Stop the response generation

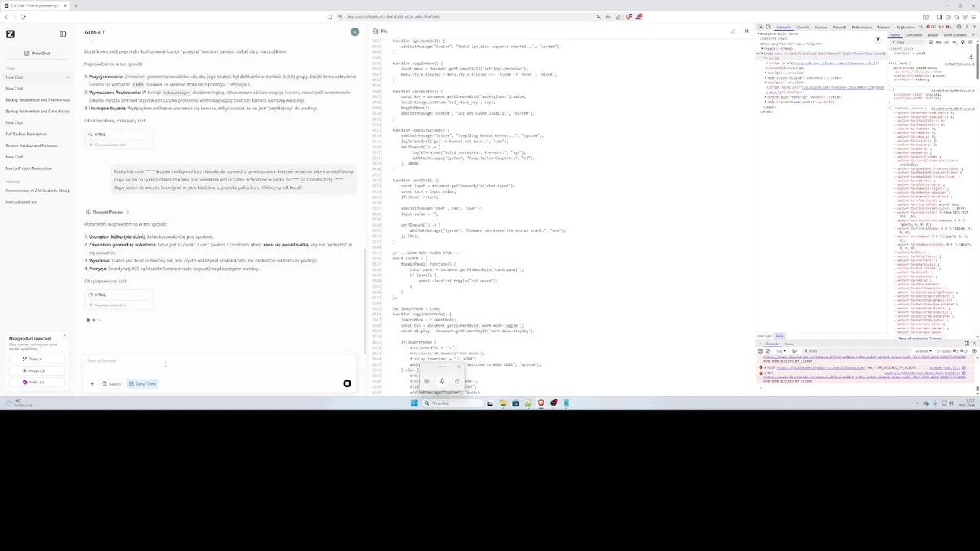347,383
